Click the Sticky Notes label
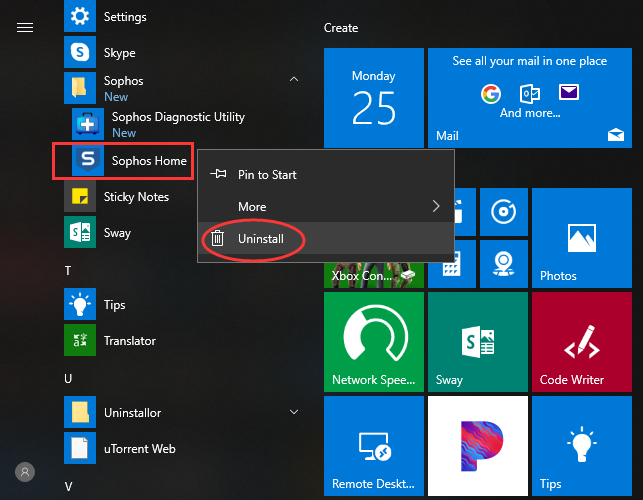 136,197
